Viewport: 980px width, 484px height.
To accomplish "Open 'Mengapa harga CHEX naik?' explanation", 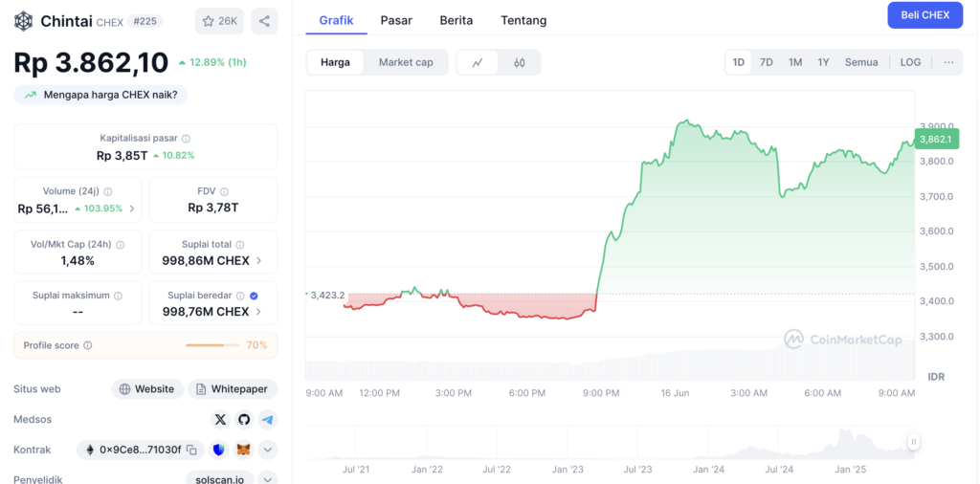I will [x=100, y=95].
